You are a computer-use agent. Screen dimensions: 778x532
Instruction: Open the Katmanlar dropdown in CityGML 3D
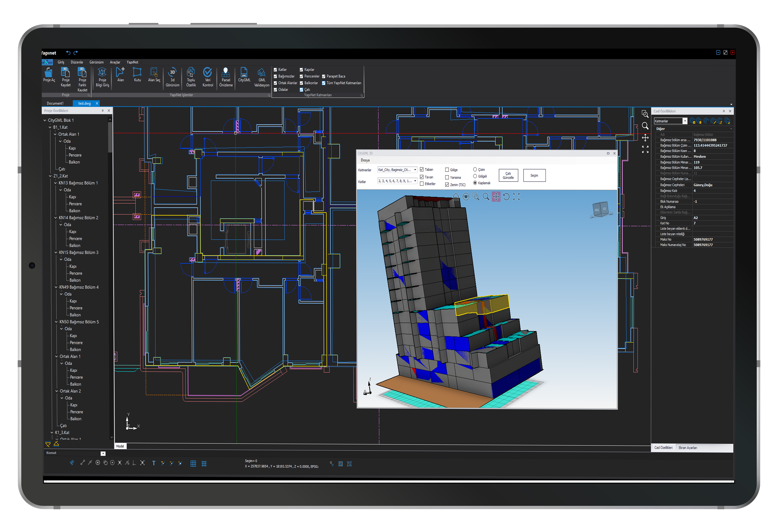(x=415, y=170)
